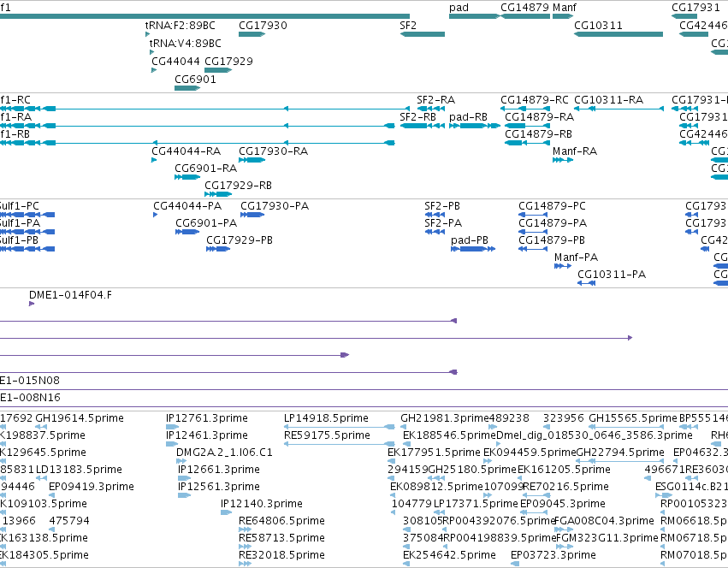Click the IP12561.3prime EST feature
This screenshot has width=728, height=568.
coord(184,495)
